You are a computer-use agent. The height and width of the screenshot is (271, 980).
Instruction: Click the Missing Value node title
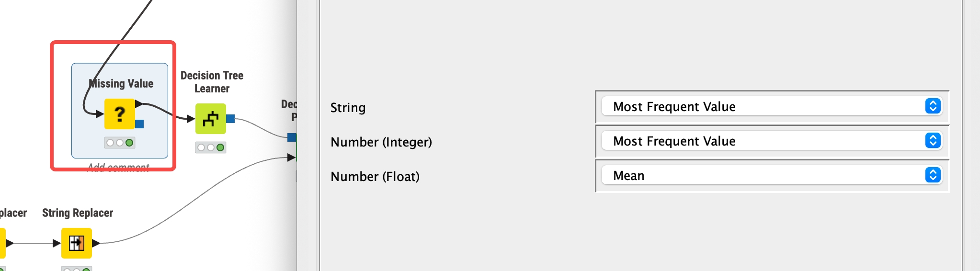click(122, 84)
